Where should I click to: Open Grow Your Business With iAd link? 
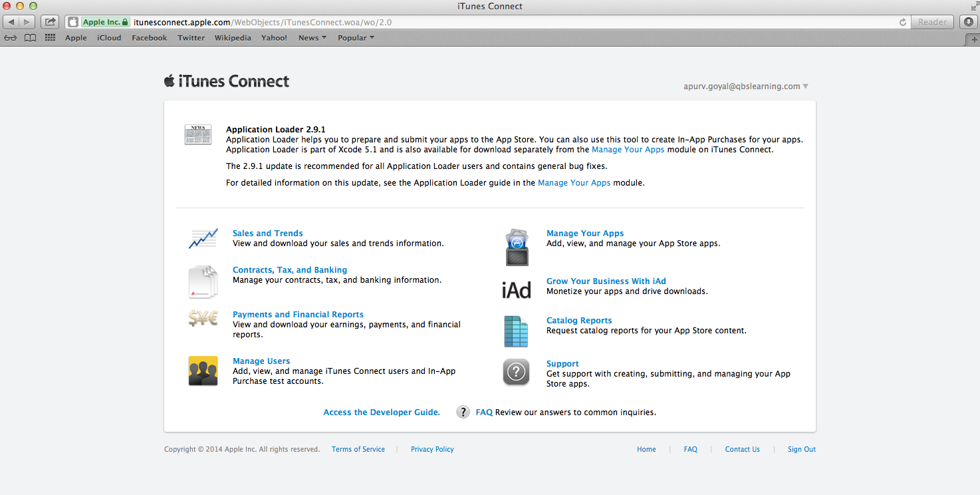click(x=606, y=281)
